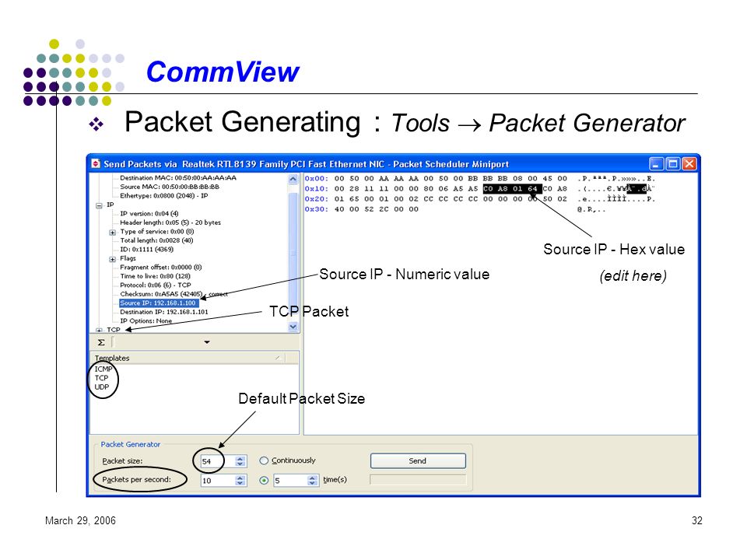747x560 pixels.
Task: Click the Packet size input field
Action: (218, 461)
